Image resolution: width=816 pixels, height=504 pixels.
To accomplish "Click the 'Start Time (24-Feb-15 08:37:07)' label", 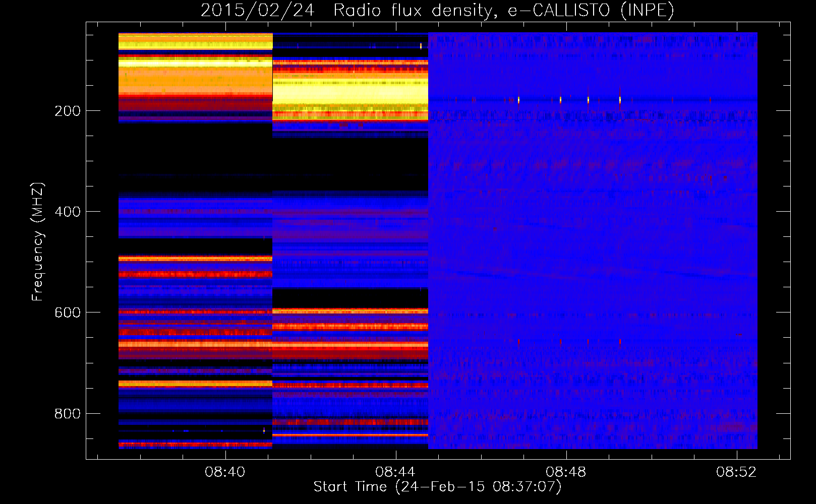I will (437, 487).
